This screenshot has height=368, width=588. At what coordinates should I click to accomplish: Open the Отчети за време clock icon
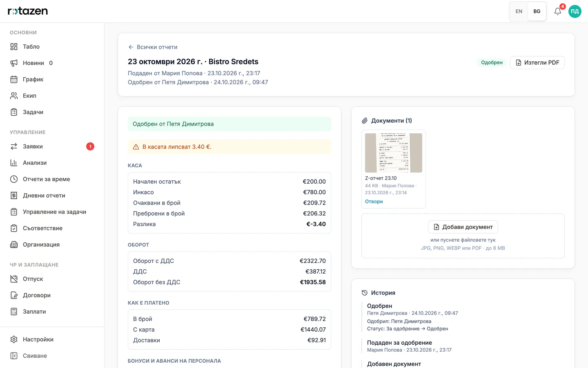[14, 179]
